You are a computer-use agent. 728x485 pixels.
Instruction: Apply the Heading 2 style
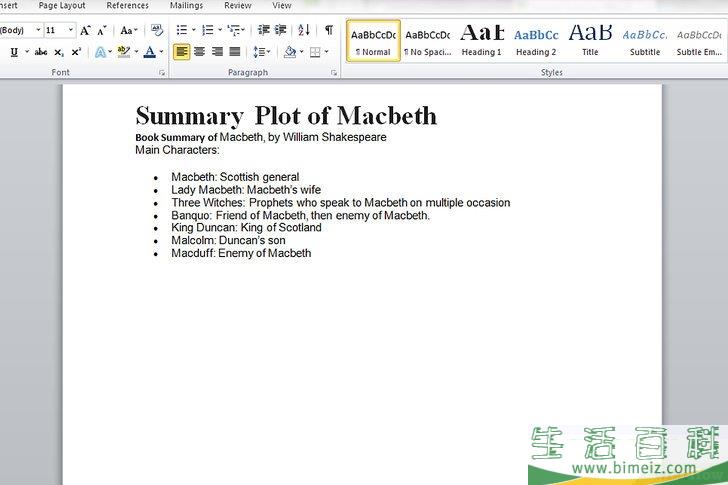point(536,41)
